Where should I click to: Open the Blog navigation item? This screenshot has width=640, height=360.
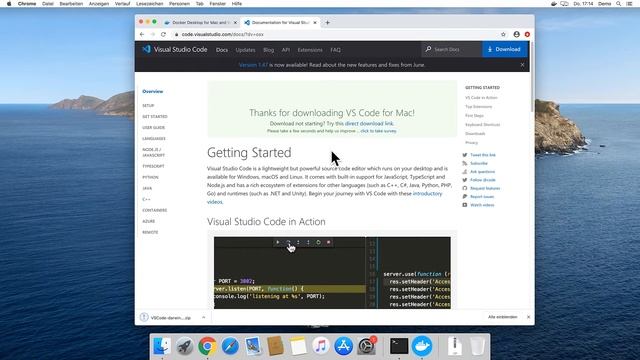(x=269, y=50)
